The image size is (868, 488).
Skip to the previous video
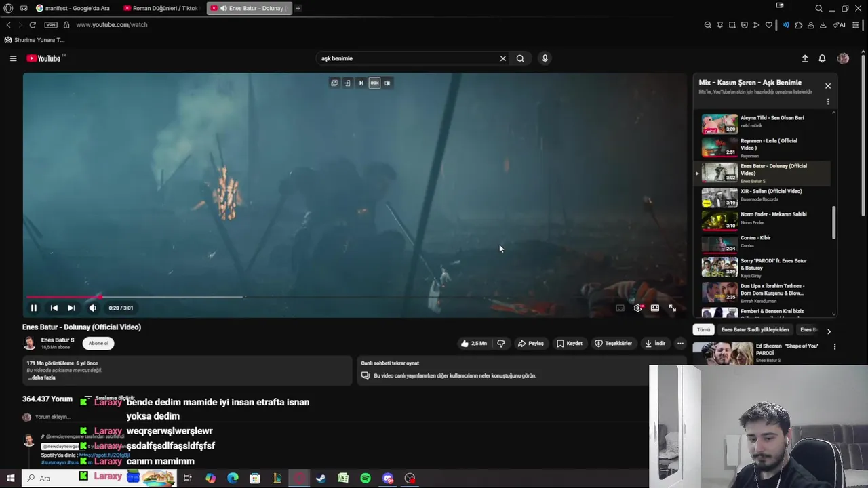click(x=54, y=308)
